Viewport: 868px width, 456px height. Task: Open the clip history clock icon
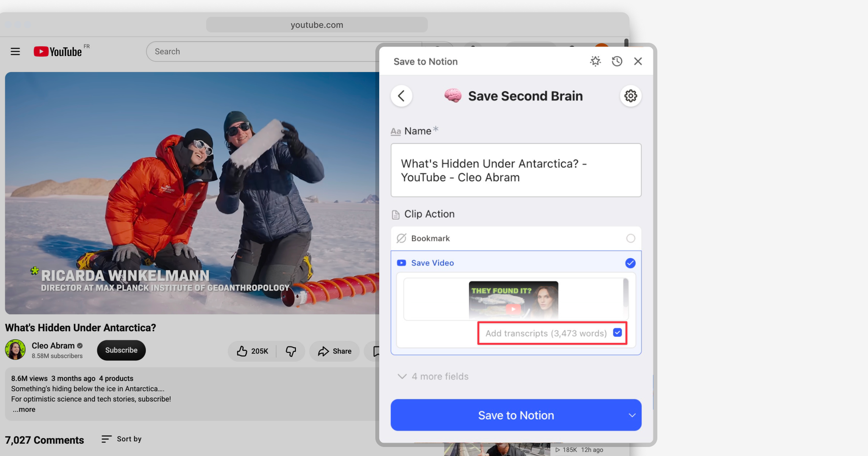click(x=617, y=62)
